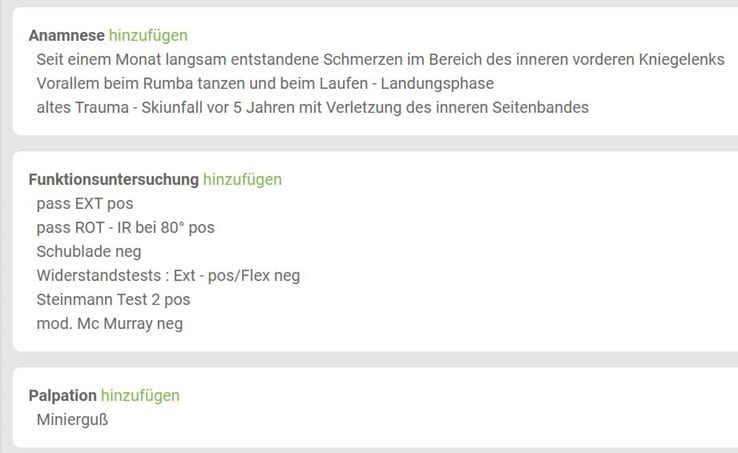Click the word Seitenbandes in the trauma line
The height and width of the screenshot is (453, 738).
click(x=540, y=107)
